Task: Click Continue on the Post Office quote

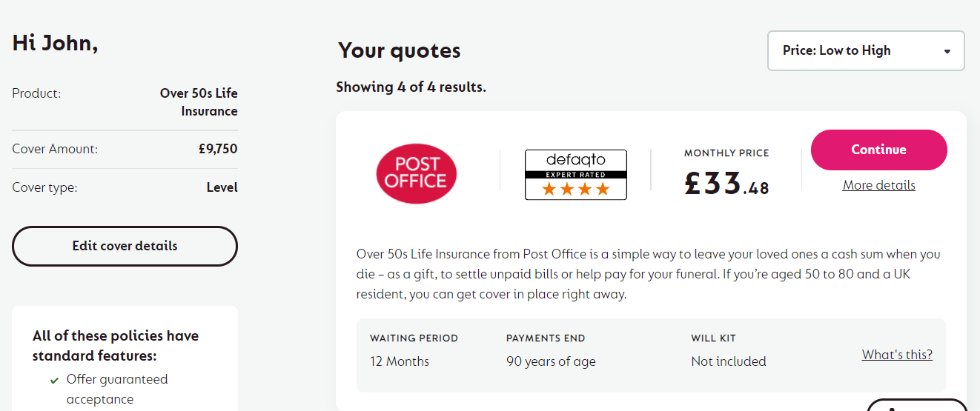Action: click(x=878, y=150)
